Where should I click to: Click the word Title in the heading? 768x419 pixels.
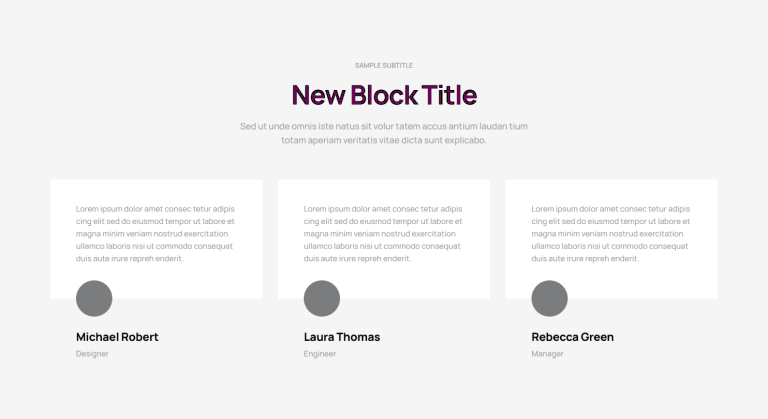(449, 95)
